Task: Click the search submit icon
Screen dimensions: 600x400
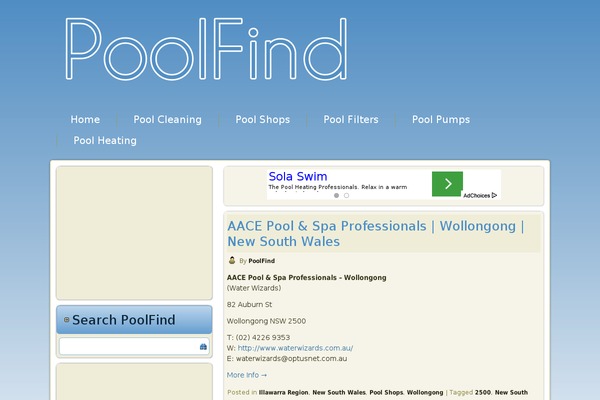Action: click(203, 347)
